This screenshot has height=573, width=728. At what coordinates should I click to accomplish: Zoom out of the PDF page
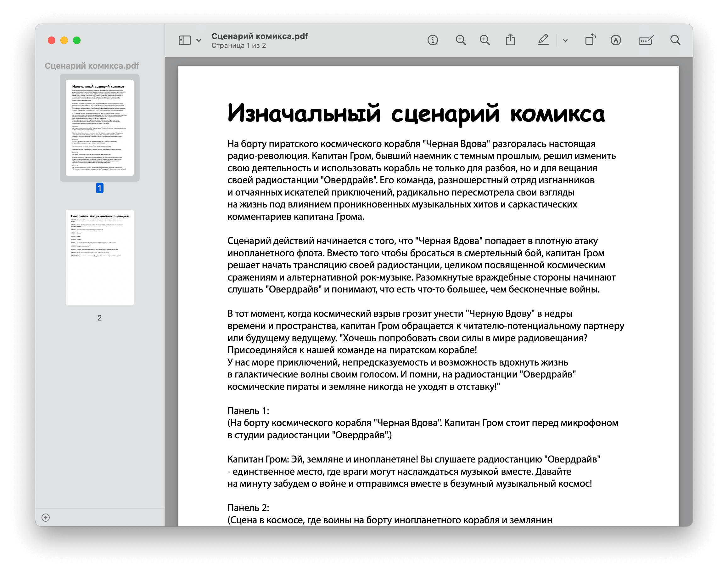(x=461, y=40)
